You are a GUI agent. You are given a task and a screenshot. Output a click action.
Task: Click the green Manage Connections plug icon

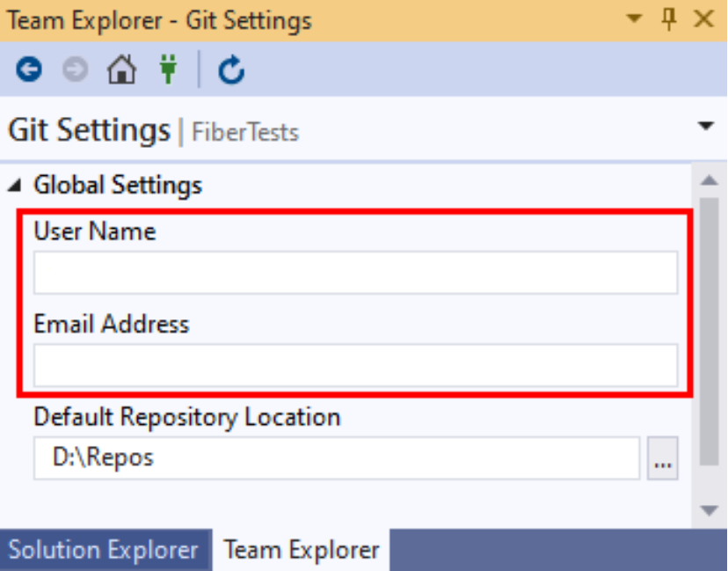(168, 68)
